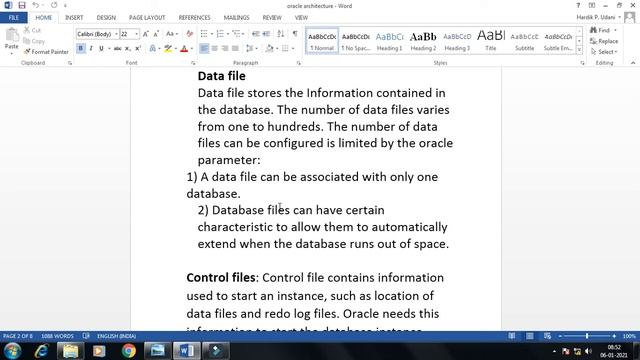Click Numbering list icon
640x360 pixels.
pyautogui.click(x=220, y=34)
